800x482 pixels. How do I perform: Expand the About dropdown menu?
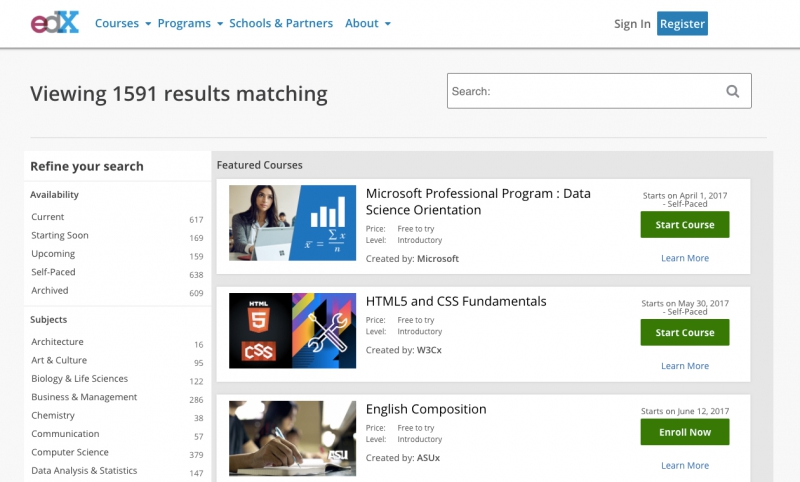367,23
